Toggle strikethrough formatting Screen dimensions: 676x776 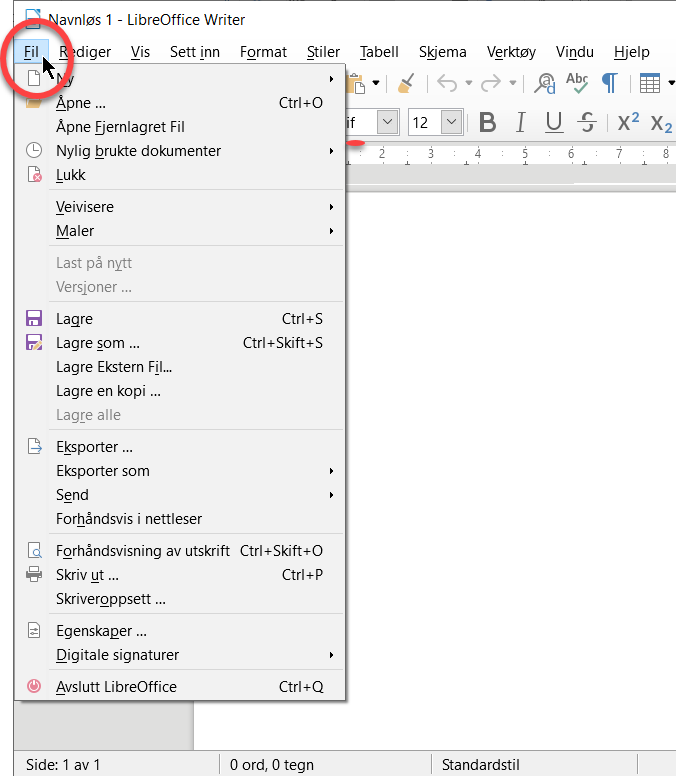588,122
